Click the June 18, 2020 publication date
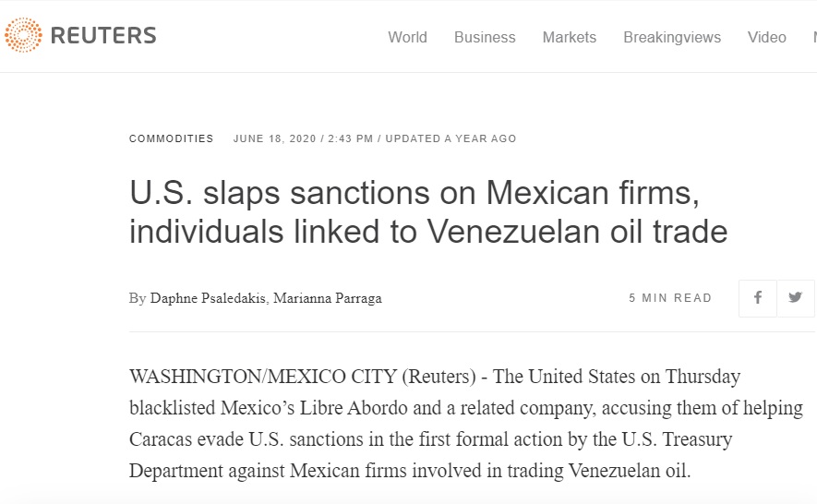The height and width of the screenshot is (504, 817). pos(273,139)
